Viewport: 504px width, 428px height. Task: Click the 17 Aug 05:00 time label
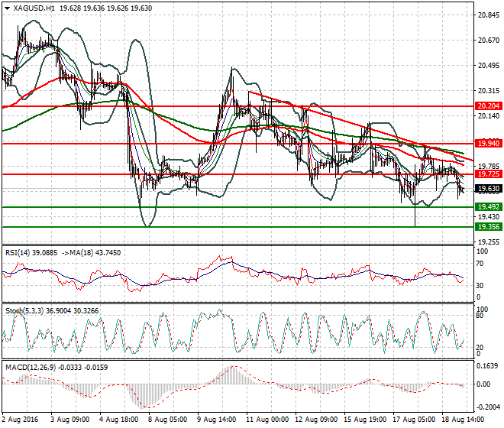coord(414,420)
